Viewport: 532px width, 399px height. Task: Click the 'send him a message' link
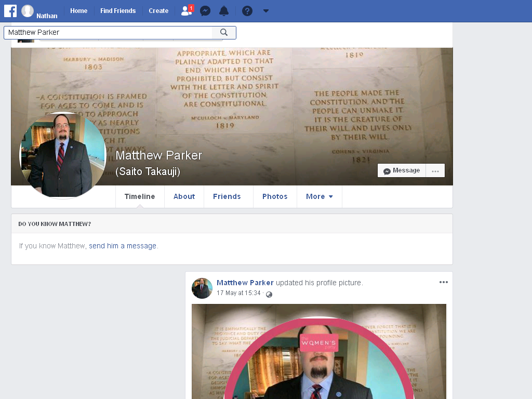[x=123, y=246]
